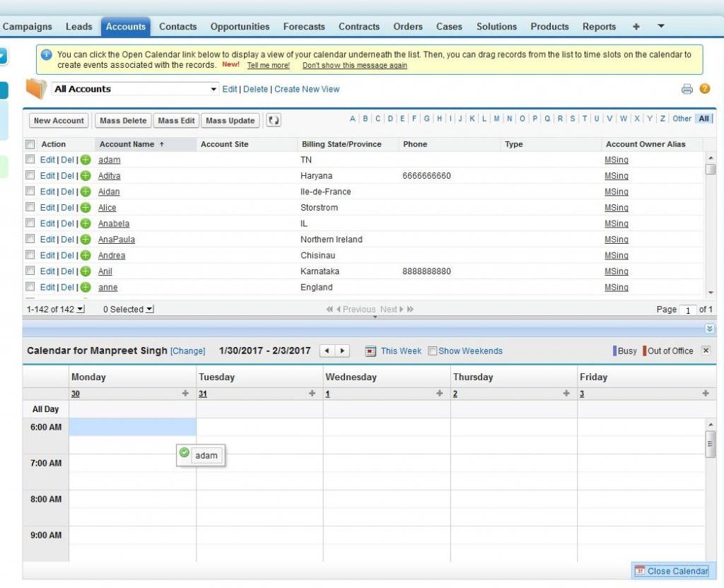
Task: Click the New Account button
Action: click(58, 120)
